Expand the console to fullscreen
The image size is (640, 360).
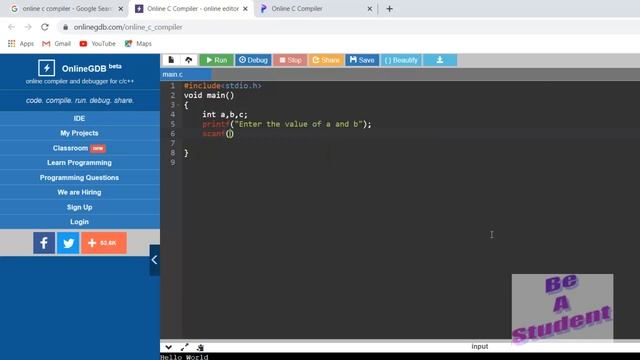click(x=184, y=347)
